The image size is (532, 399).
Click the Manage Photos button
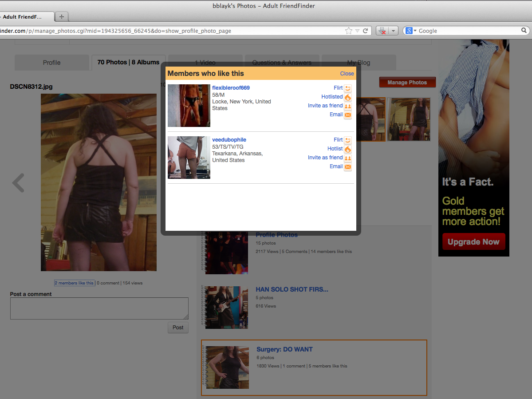(407, 82)
